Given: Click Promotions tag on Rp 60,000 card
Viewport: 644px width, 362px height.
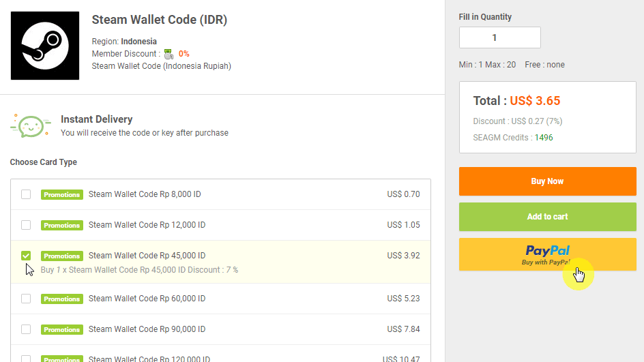Looking at the screenshot, I should pos(62,299).
